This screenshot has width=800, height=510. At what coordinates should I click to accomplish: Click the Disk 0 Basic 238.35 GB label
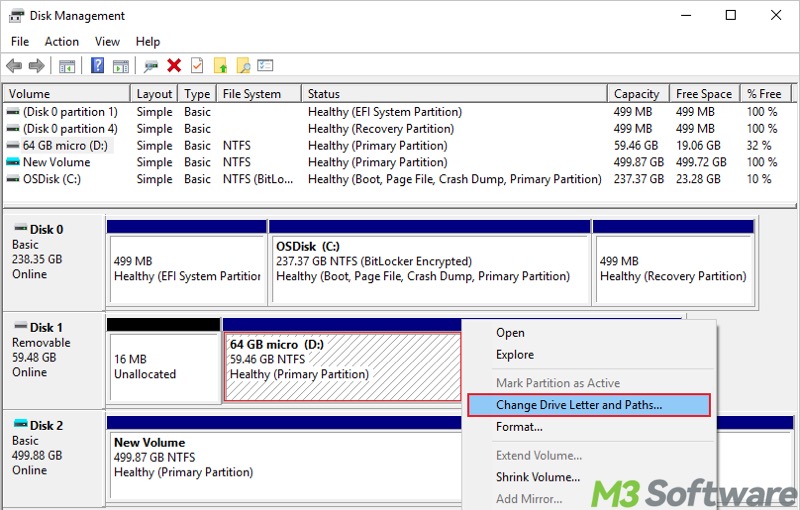[x=54, y=262]
